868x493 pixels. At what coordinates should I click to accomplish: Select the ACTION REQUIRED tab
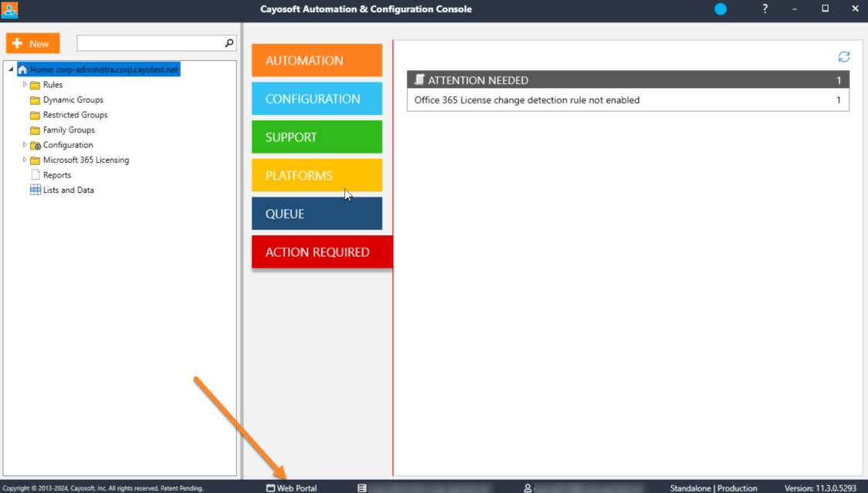pyautogui.click(x=322, y=252)
